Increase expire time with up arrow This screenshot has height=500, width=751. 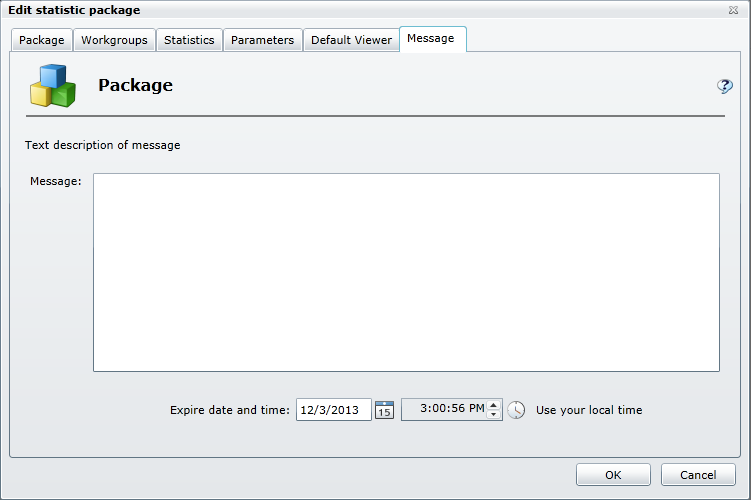click(x=493, y=405)
